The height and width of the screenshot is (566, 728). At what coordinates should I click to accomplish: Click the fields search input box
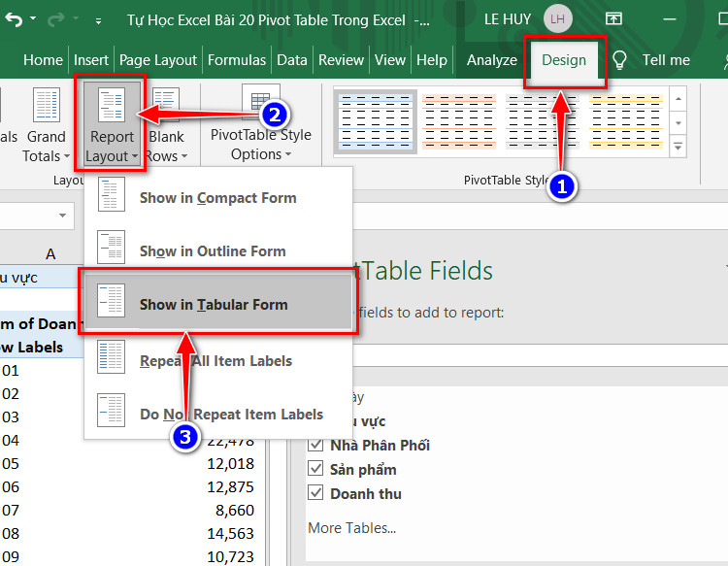coord(539,356)
